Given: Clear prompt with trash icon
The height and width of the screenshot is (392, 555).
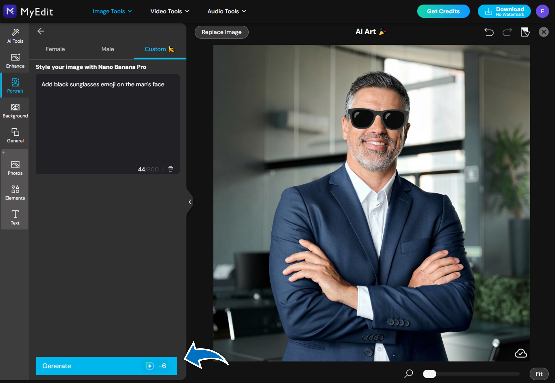Looking at the screenshot, I should (170, 169).
